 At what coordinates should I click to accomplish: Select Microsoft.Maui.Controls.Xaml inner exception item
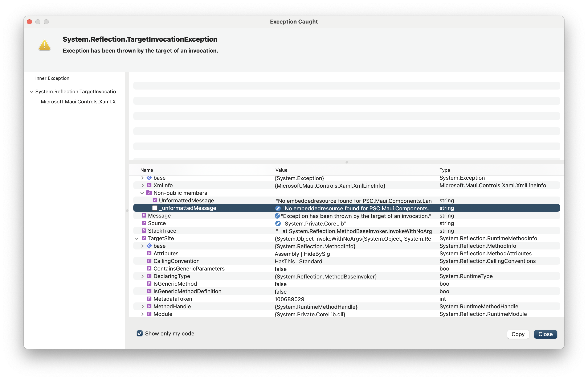point(78,102)
